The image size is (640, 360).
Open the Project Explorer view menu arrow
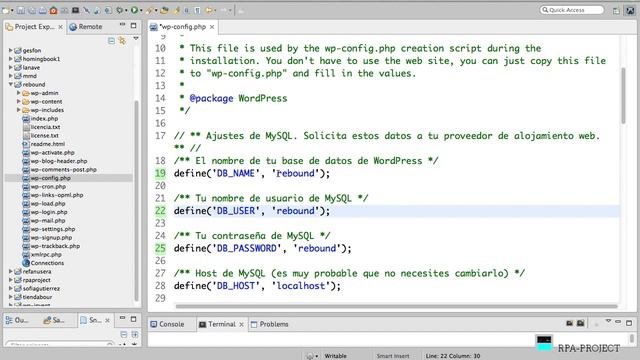136,39
